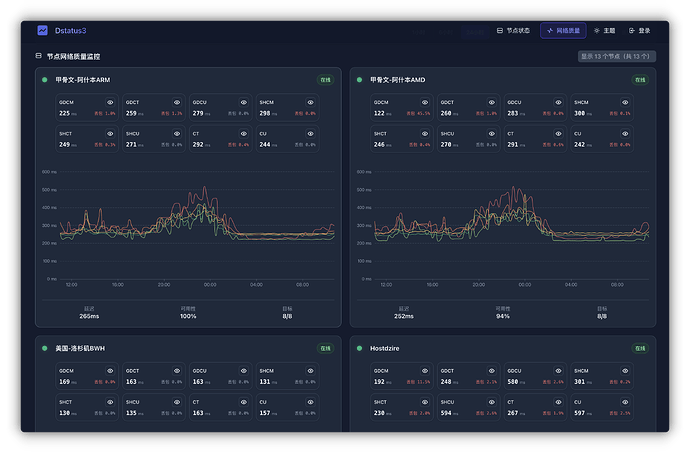
Task: Hide GDCU target in Hostdzire card
Action: (558, 371)
